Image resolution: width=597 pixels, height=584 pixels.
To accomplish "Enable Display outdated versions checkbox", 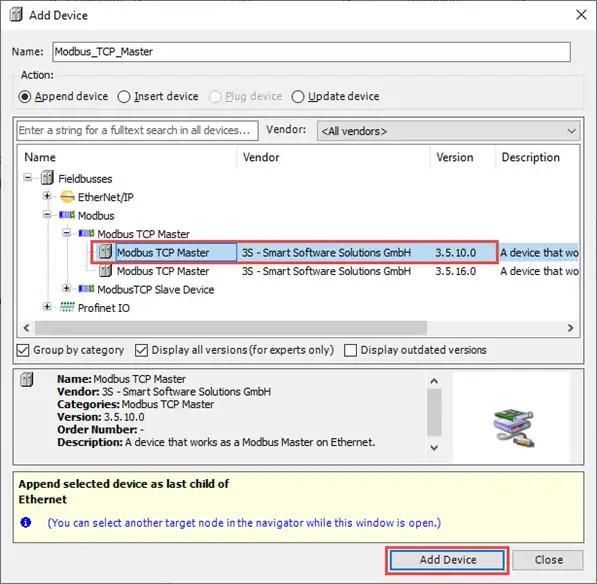I will click(x=350, y=350).
